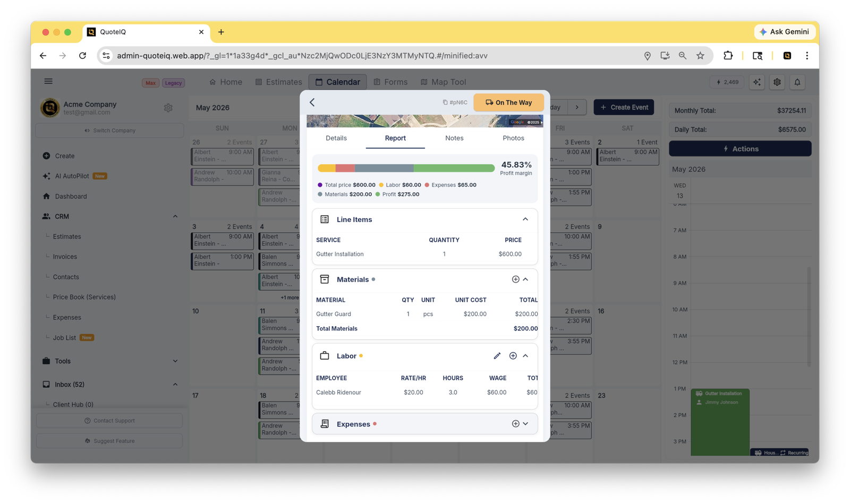The width and height of the screenshot is (850, 504).
Task: Open the green Gutter Installation event block
Action: tap(720, 422)
